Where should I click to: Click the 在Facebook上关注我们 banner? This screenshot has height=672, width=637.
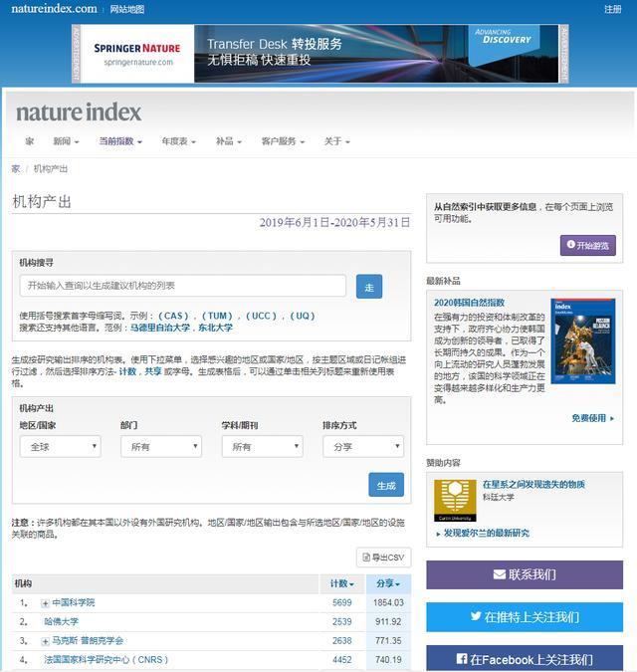pos(525,659)
